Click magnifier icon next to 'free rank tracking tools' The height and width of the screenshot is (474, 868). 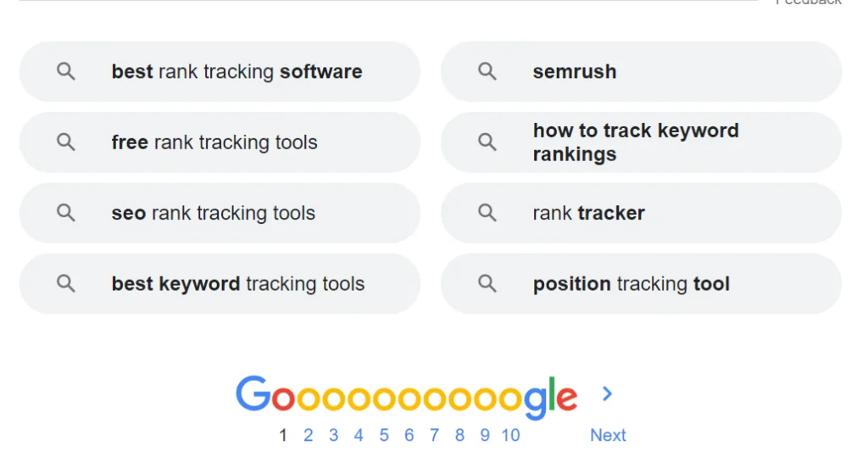pos(66,142)
